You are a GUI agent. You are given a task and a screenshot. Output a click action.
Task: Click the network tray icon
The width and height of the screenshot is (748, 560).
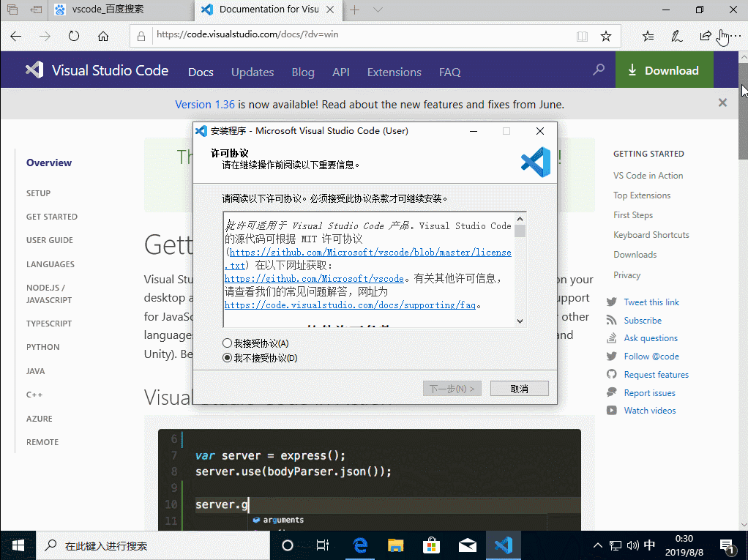click(616, 545)
